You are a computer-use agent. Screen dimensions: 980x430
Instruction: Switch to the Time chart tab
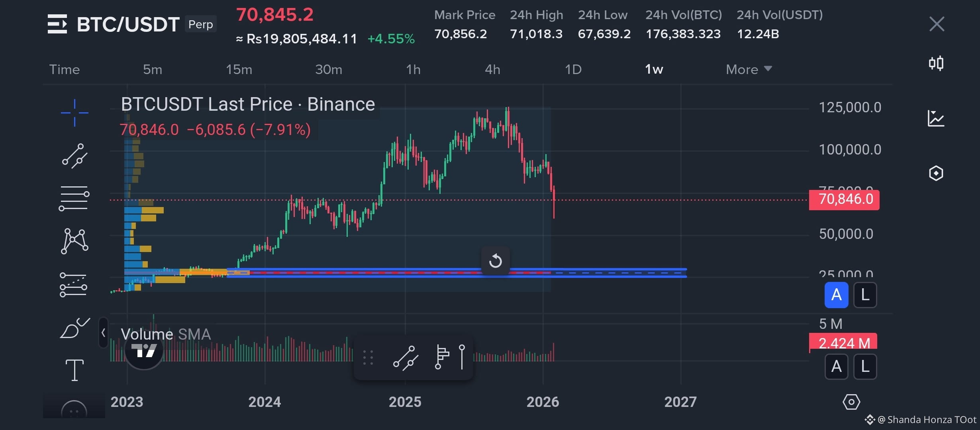tap(65, 70)
